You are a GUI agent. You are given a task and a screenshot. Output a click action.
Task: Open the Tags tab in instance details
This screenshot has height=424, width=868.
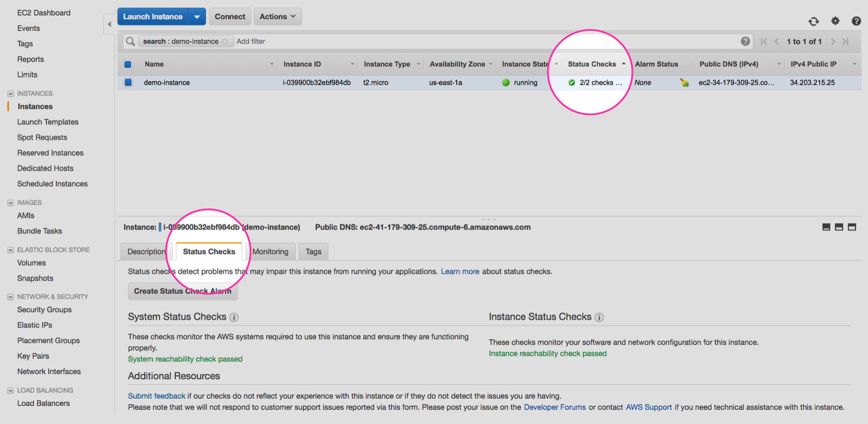(313, 251)
